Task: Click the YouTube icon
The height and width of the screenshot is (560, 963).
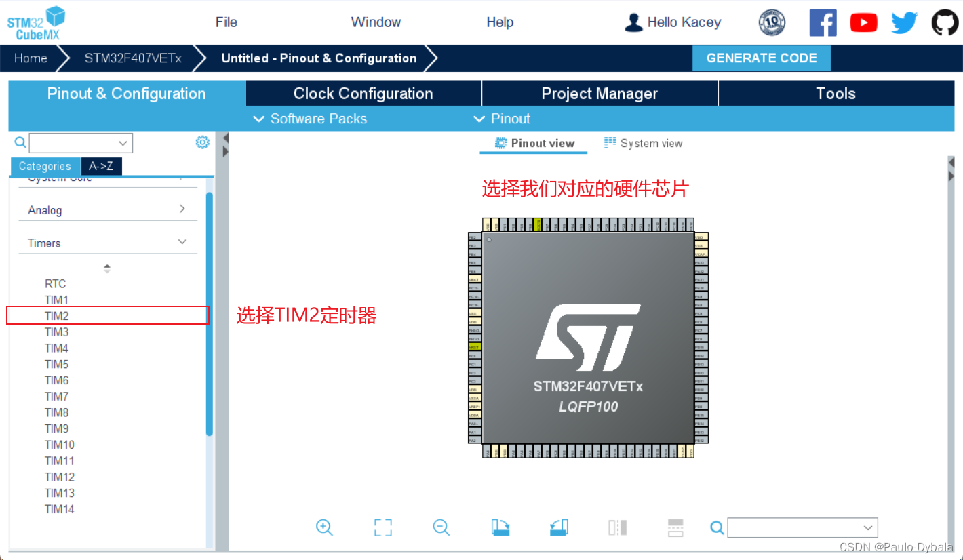Action: (863, 22)
